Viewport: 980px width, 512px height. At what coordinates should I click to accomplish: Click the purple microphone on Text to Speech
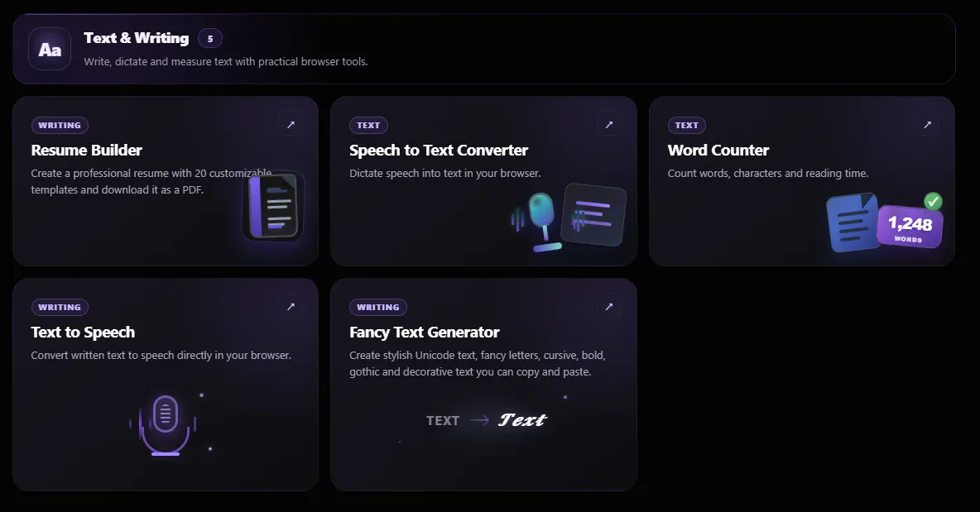pos(166,424)
